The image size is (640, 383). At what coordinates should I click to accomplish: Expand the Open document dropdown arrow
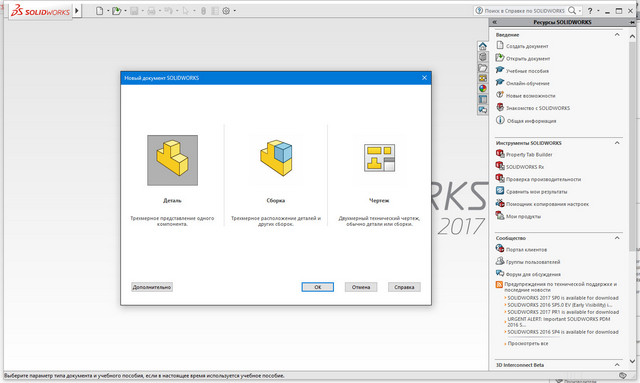pos(125,11)
